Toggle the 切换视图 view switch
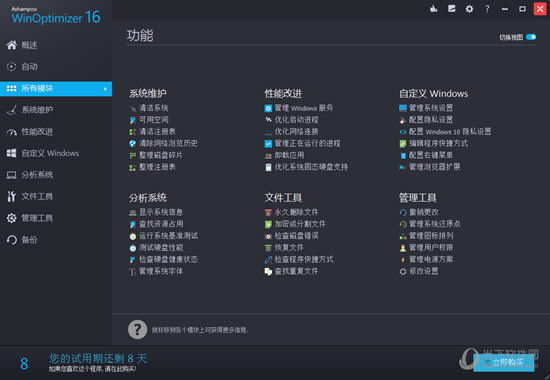550x380 pixels. click(x=531, y=37)
